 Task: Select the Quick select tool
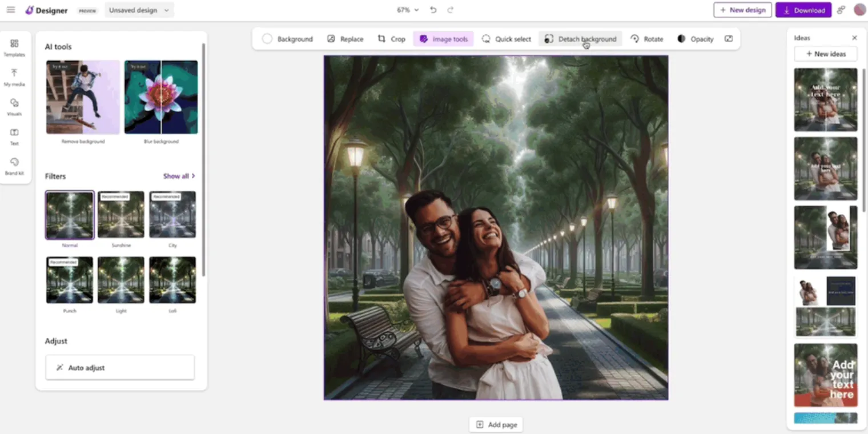(506, 39)
